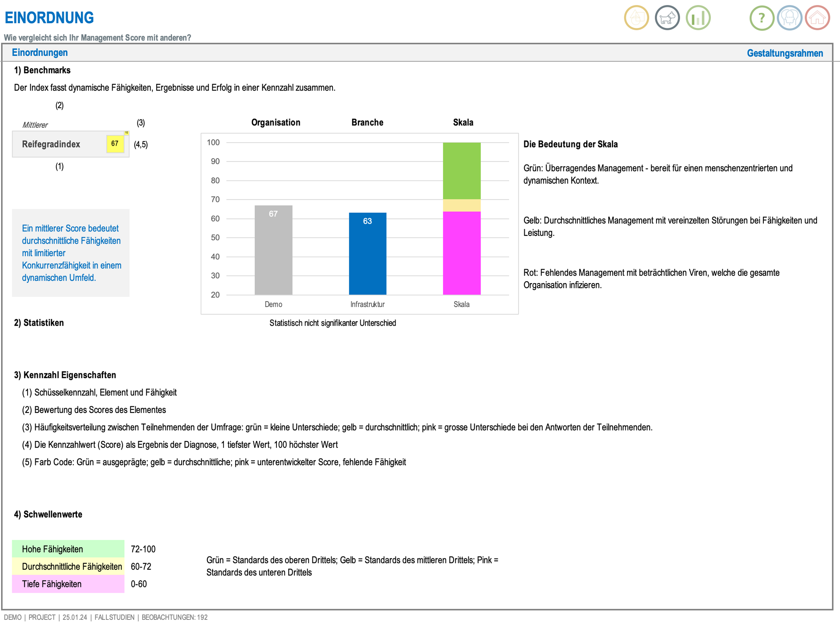Click the Branche chart column header

(x=367, y=122)
